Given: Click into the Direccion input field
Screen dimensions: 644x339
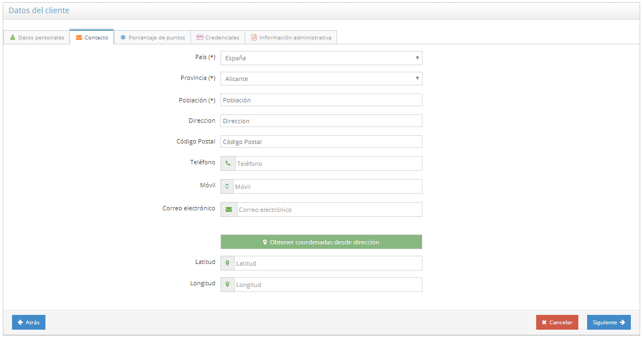Looking at the screenshot, I should coord(321,121).
